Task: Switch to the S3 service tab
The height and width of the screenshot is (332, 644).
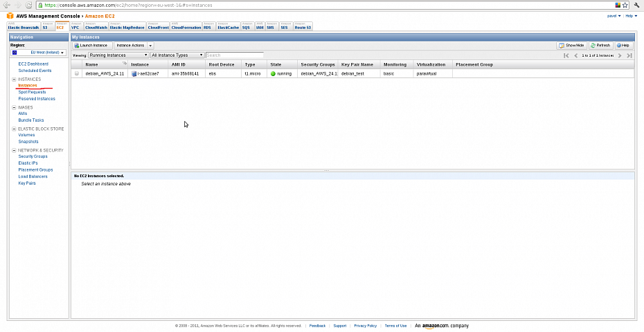Action: click(x=48, y=26)
